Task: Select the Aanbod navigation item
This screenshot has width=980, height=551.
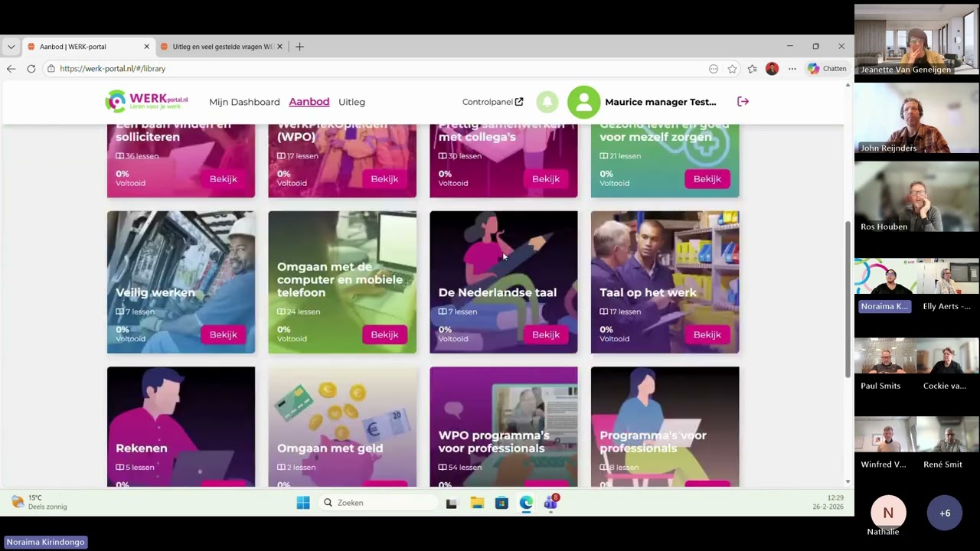Action: (x=309, y=102)
